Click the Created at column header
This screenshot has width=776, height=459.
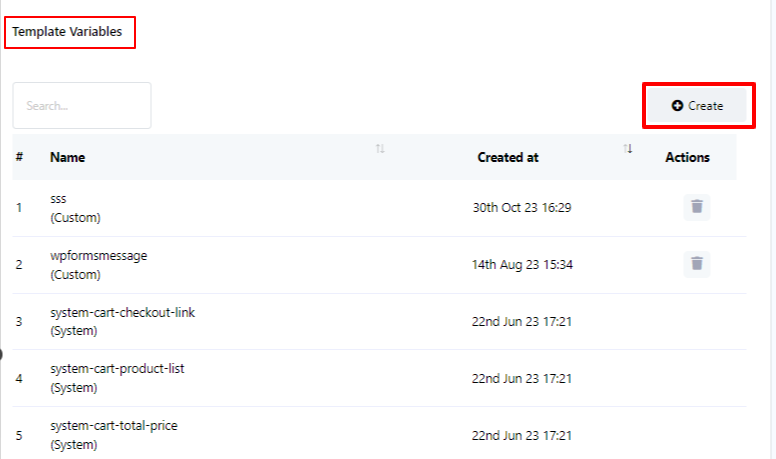(508, 157)
